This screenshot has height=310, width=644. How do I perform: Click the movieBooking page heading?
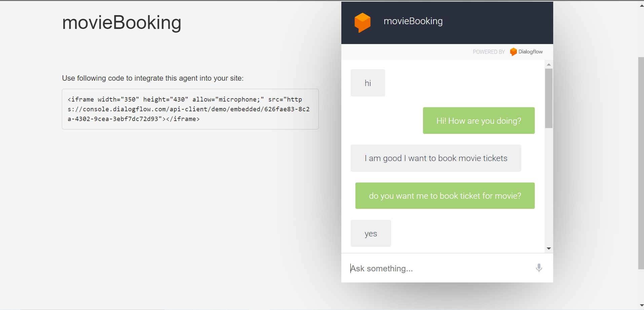[x=122, y=22]
